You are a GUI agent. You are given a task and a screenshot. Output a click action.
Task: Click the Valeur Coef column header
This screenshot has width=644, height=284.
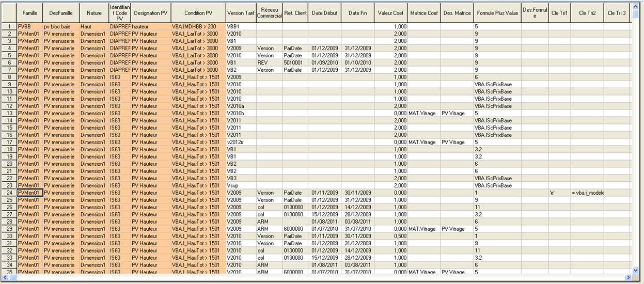391,12
